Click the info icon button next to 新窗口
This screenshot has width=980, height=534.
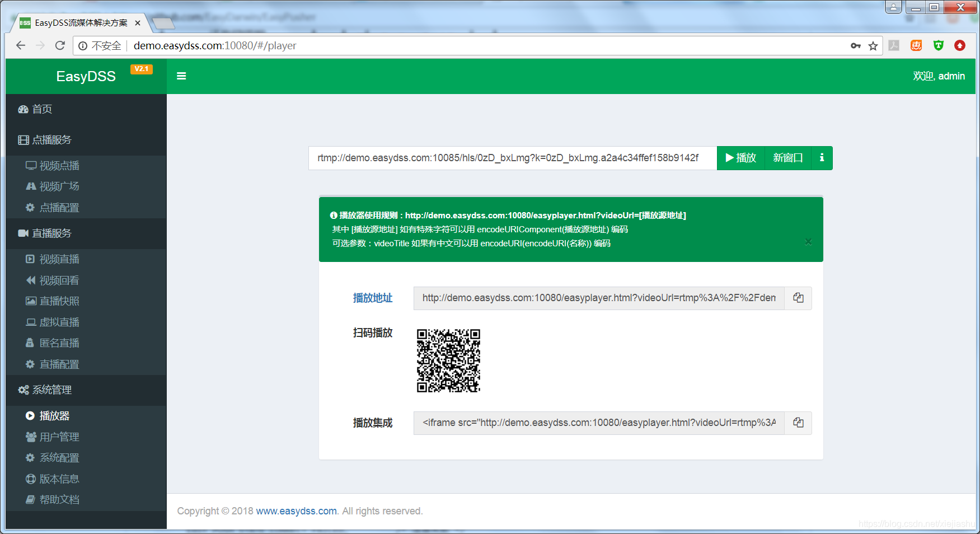(x=822, y=158)
